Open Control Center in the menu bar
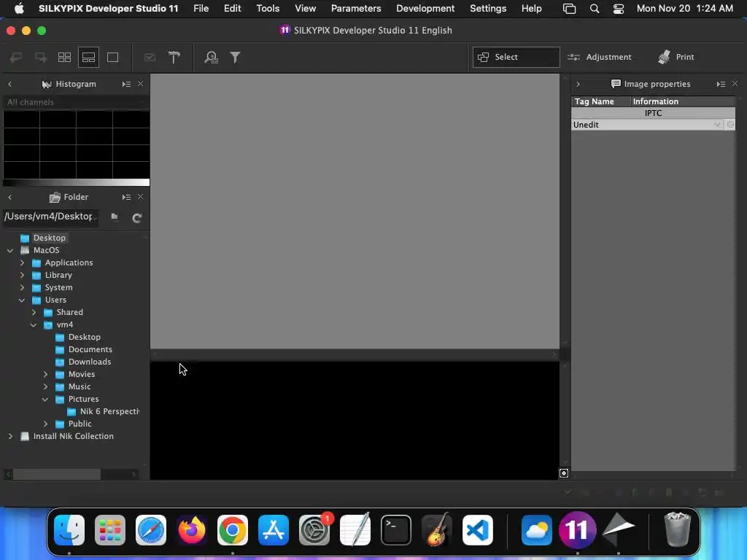747x560 pixels. 619,9
